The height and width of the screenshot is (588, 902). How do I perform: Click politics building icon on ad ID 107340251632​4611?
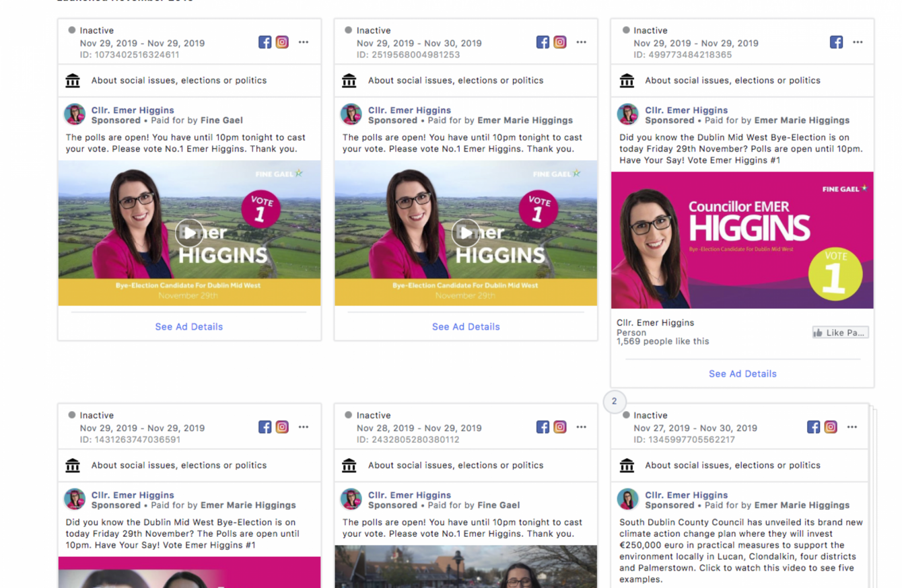[72, 81]
